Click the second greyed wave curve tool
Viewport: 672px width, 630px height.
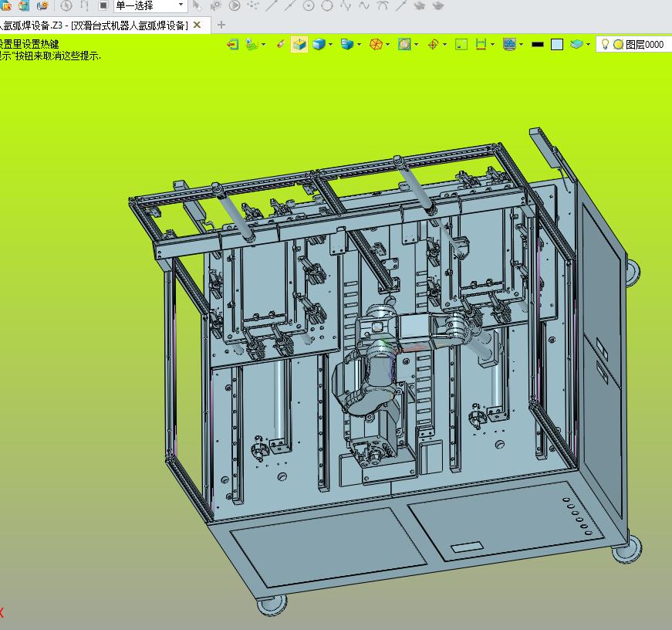coord(364,5)
